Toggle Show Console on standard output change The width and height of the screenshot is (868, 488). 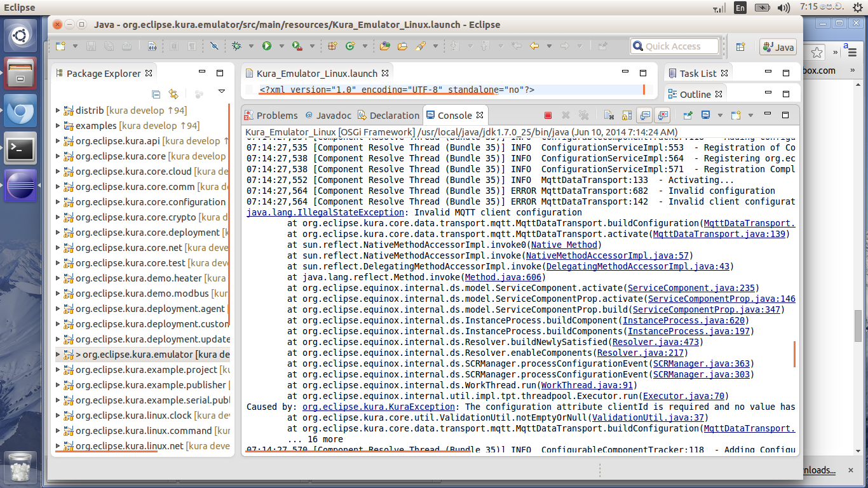coord(644,116)
